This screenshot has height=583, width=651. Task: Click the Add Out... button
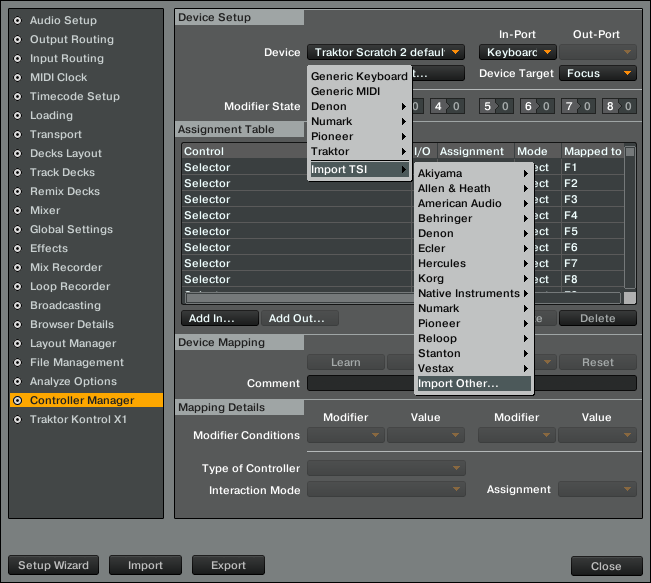(300, 318)
